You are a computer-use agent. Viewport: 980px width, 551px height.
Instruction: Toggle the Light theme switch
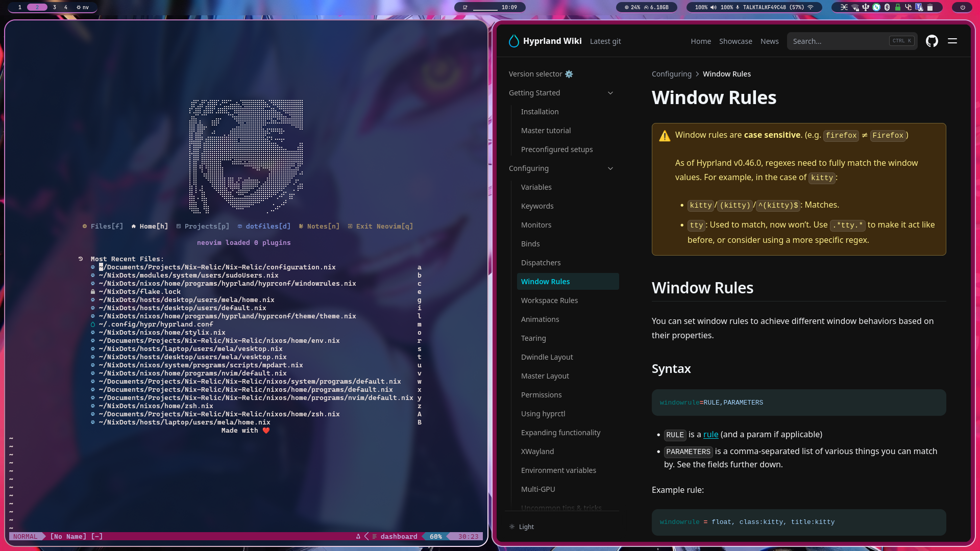tap(522, 527)
